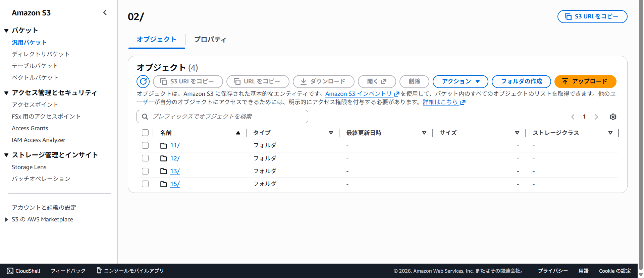Check the box for folder 12/
Viewport: 644px width, 278px height.
[145, 158]
